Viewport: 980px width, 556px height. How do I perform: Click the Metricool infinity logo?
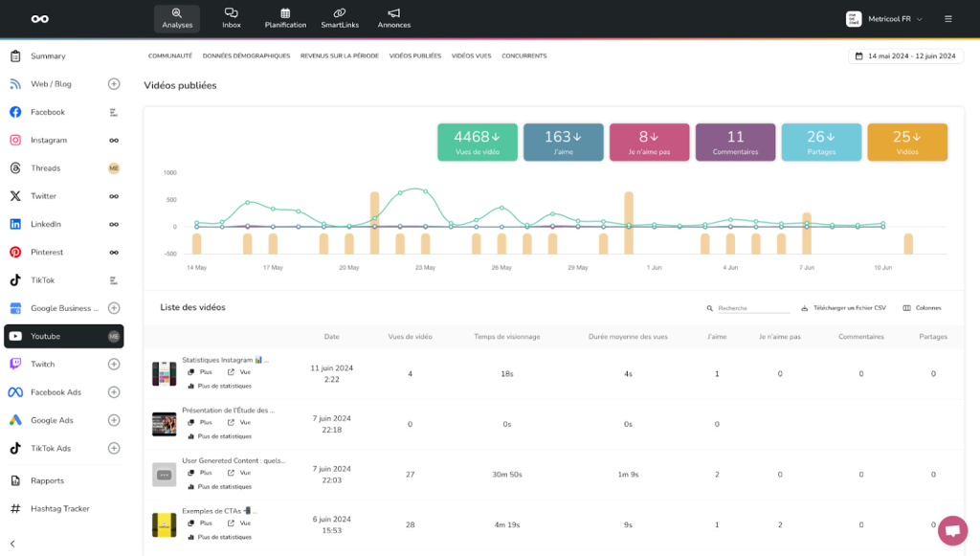click(x=39, y=18)
